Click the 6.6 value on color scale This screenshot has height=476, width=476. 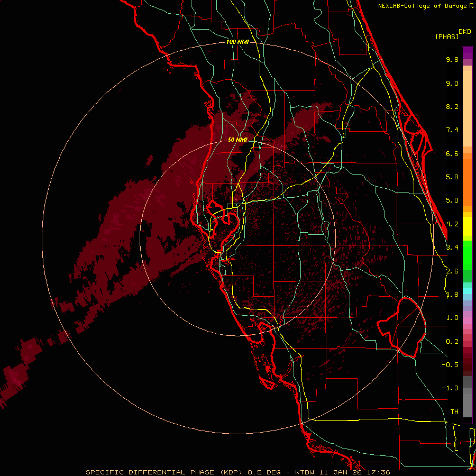(452, 153)
